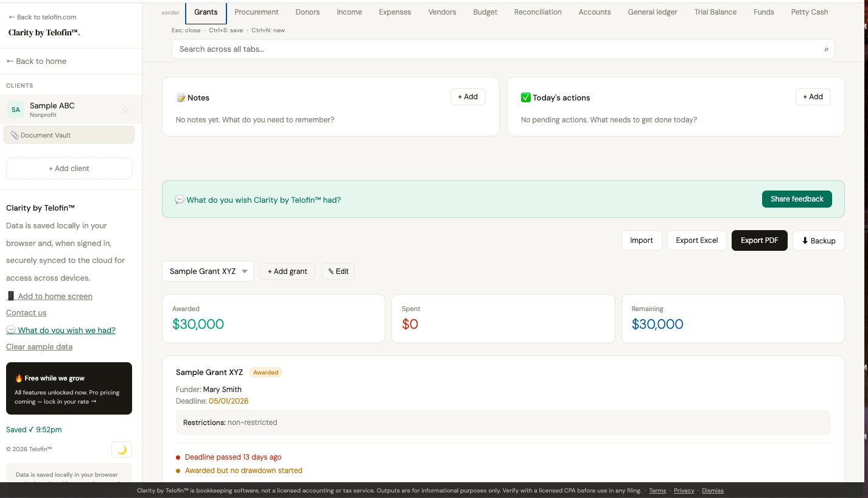
Task: Select the Income tab
Action: tap(349, 12)
